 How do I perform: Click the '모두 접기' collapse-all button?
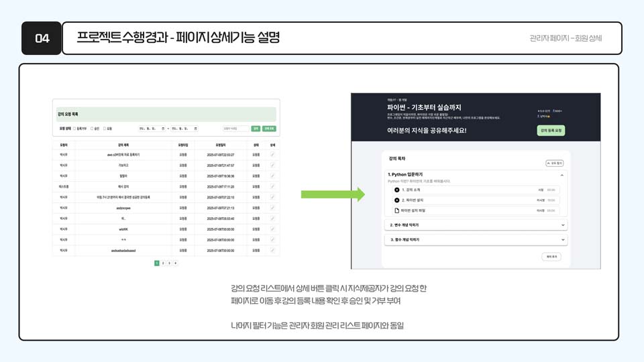click(x=555, y=163)
